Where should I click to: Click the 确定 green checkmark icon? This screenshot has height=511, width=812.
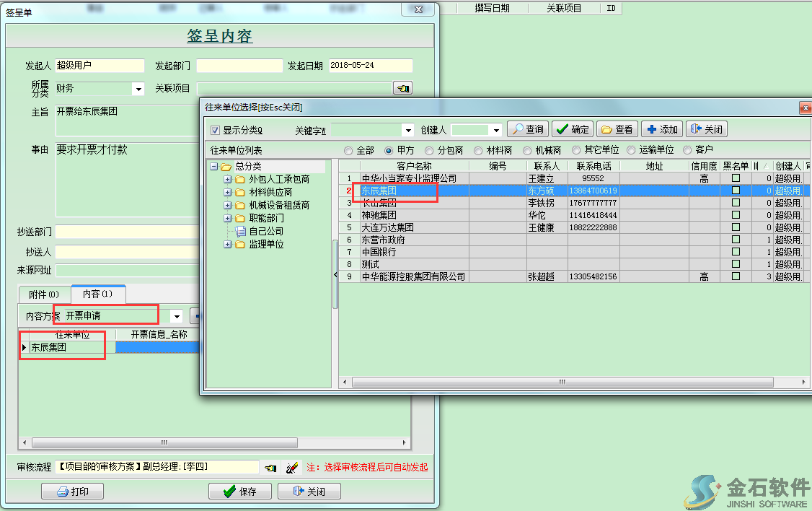tap(561, 129)
